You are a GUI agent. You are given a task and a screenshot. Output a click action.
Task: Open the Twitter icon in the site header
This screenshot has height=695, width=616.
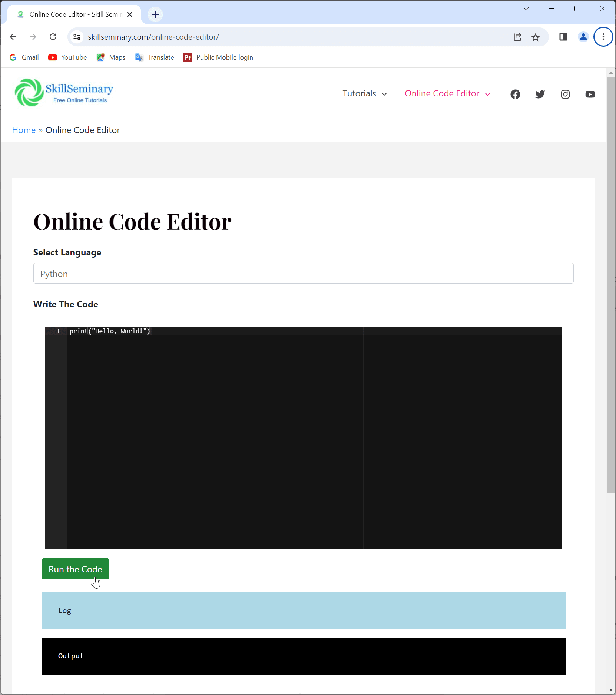pyautogui.click(x=540, y=94)
